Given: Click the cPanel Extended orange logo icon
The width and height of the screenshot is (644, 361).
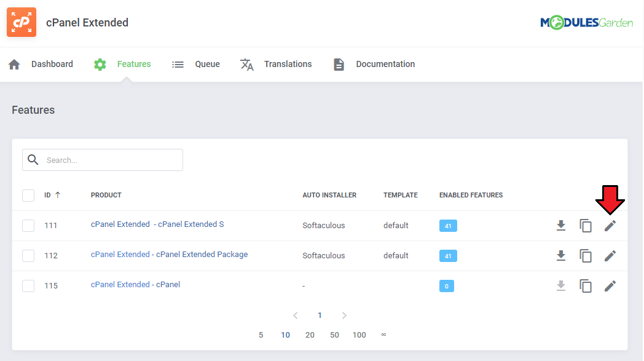Looking at the screenshot, I should tap(22, 22).
